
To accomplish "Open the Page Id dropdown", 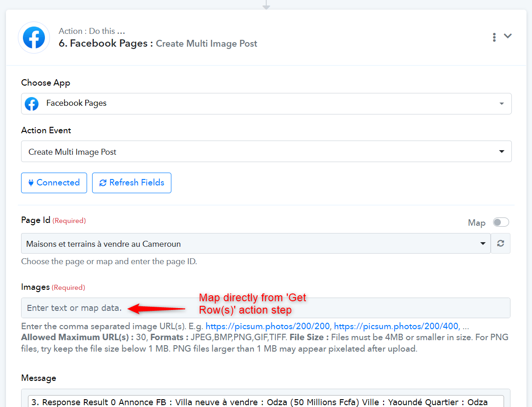I will coord(256,244).
